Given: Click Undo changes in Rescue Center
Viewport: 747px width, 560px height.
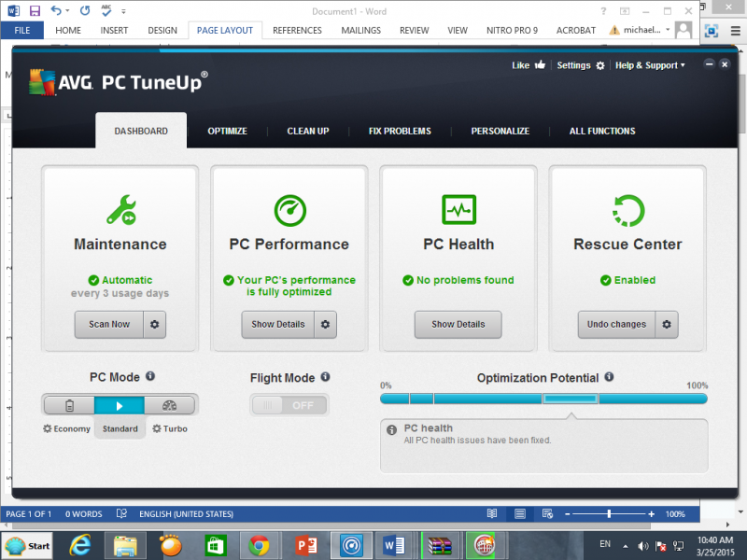Looking at the screenshot, I should pos(616,324).
